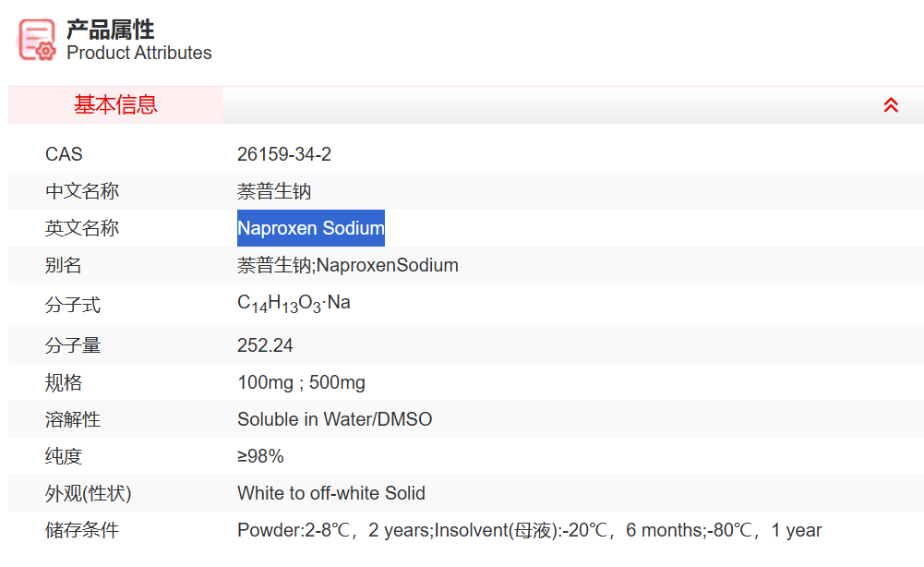
Task: Click the molecular weight 252.24 value
Action: (x=265, y=345)
